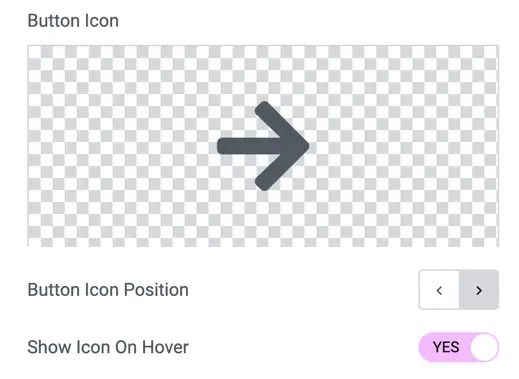This screenshot has width=519, height=379.
Task: Choose the icon-before-text chevron option
Action: pyautogui.click(x=439, y=290)
